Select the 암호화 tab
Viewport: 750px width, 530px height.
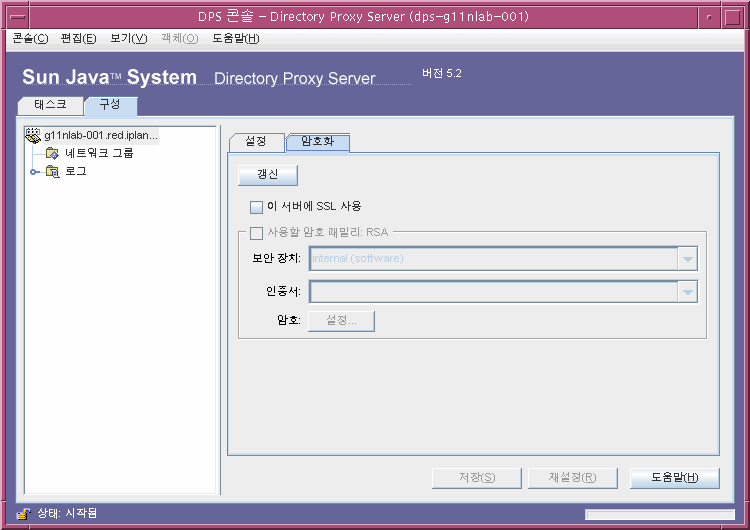(318, 142)
